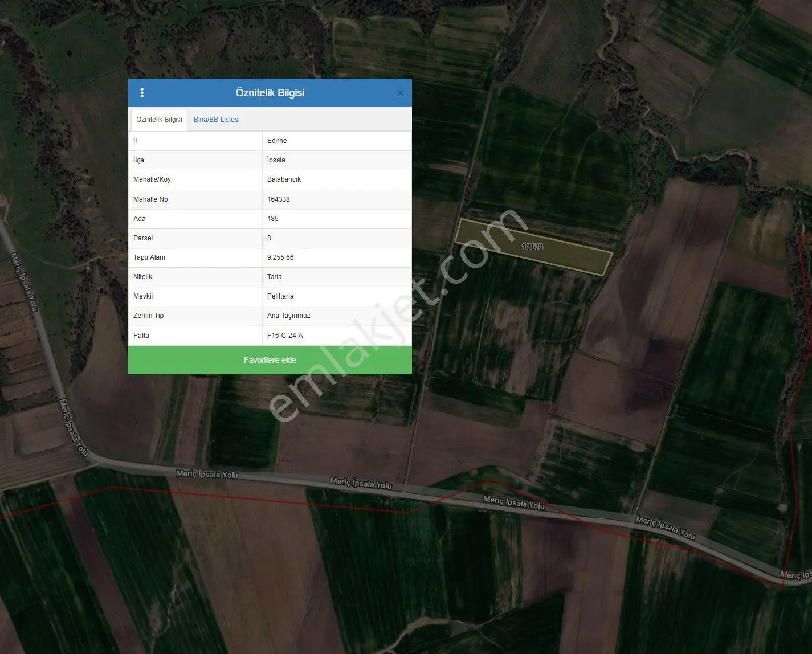
Task: Click the Parsel row label
Action: click(143, 238)
